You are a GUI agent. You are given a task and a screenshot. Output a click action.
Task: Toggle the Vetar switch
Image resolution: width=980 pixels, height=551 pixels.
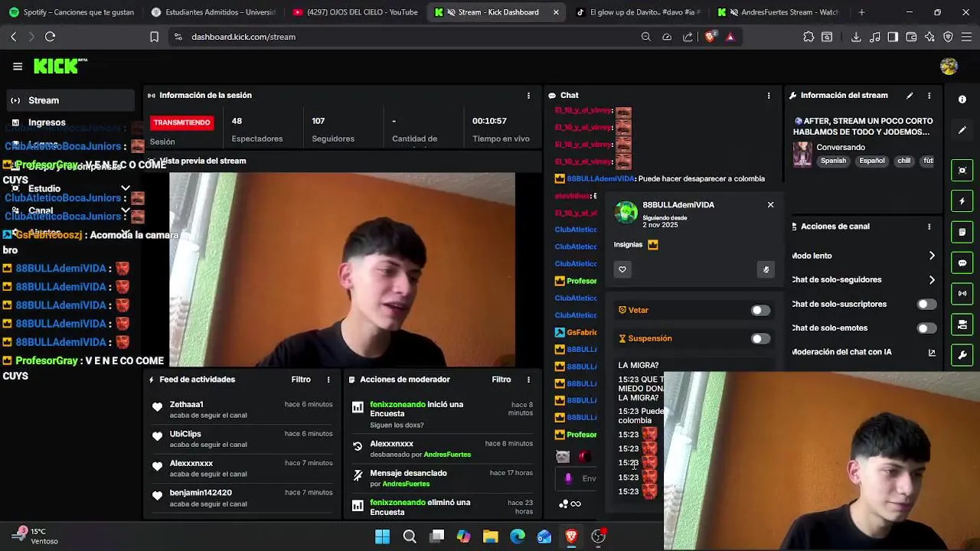tap(760, 310)
